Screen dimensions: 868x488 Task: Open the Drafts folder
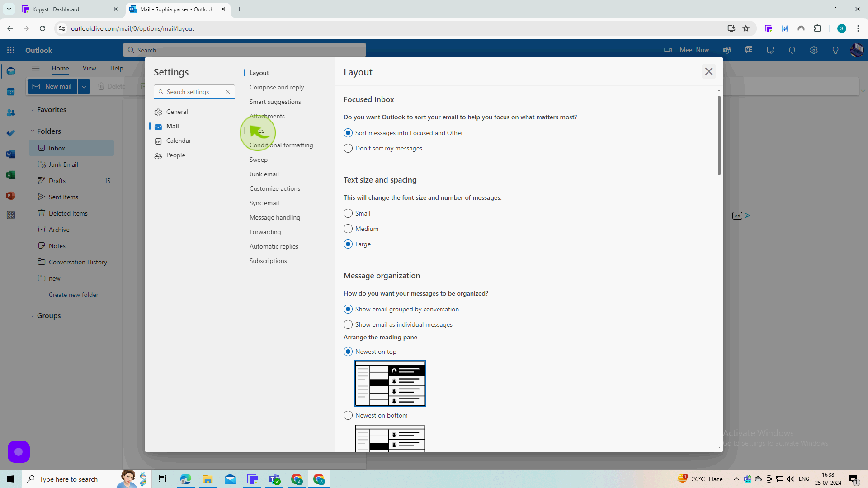[x=71, y=181]
